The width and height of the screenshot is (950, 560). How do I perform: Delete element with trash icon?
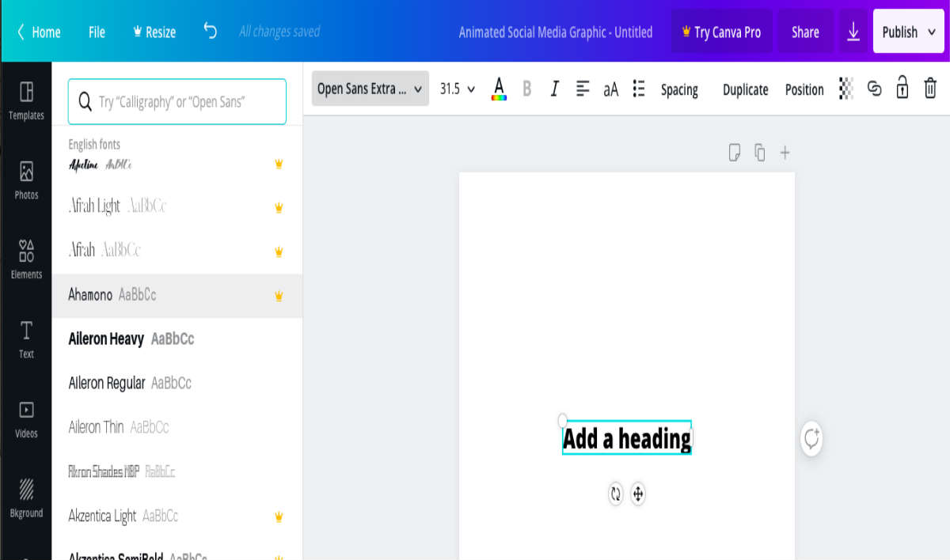click(x=930, y=89)
